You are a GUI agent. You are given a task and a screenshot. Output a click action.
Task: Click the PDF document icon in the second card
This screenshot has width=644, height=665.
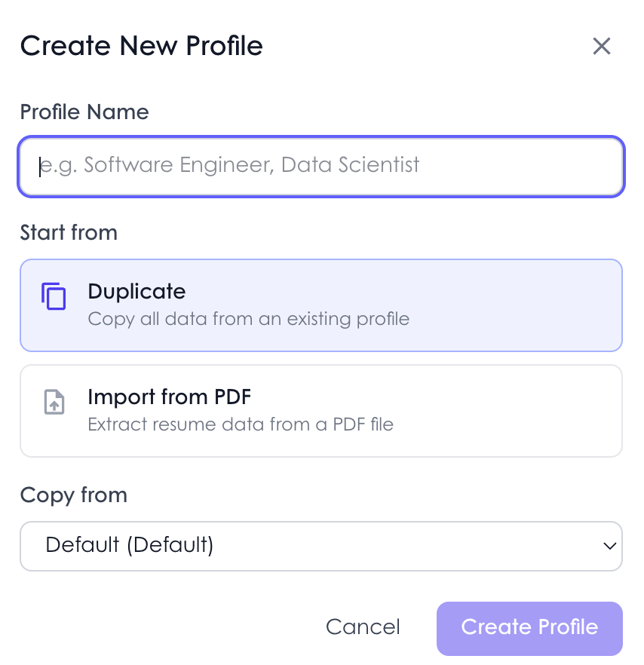54,403
